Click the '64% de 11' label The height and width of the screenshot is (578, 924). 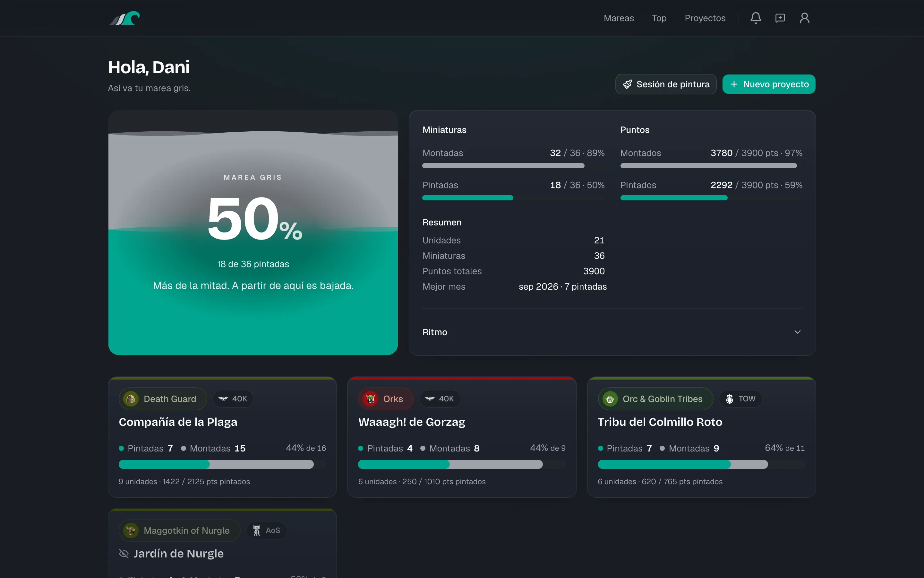[x=785, y=448]
